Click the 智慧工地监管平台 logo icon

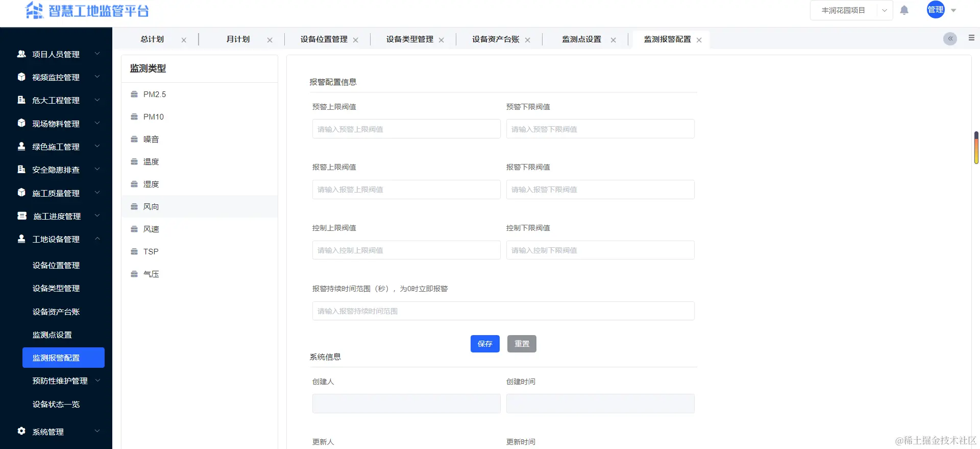point(35,10)
